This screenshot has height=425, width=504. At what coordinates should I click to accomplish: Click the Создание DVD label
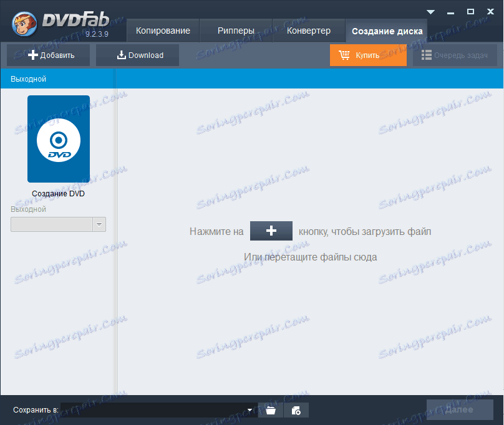pyautogui.click(x=58, y=193)
